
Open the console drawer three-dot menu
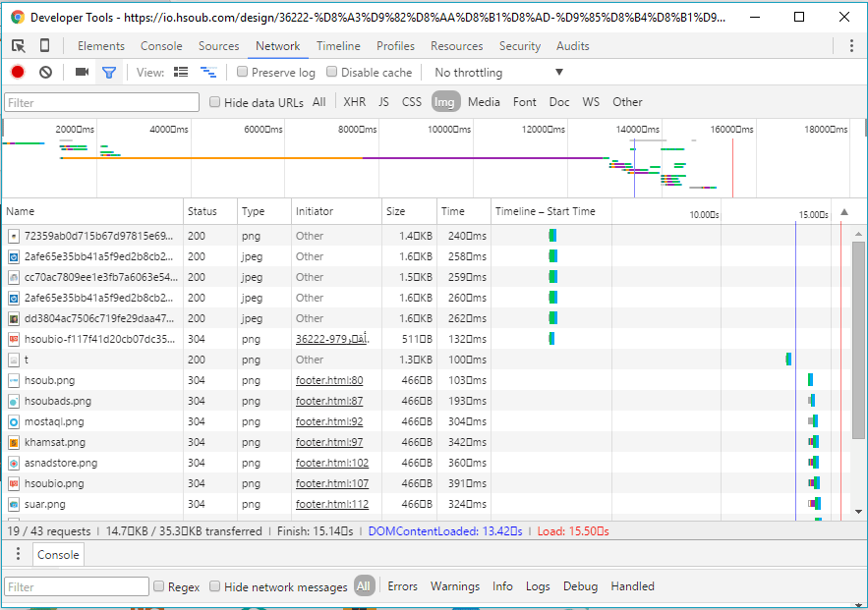pyautogui.click(x=18, y=555)
